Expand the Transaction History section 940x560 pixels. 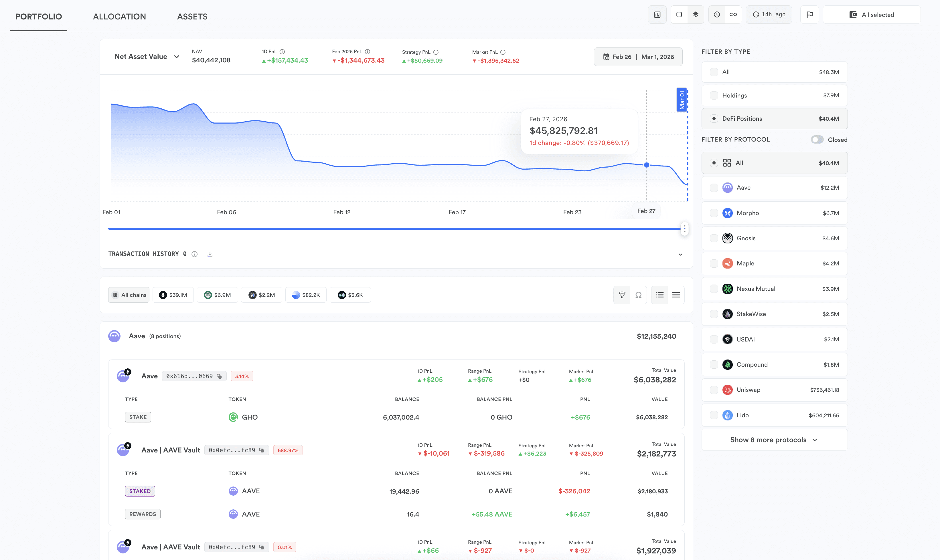[x=680, y=254]
